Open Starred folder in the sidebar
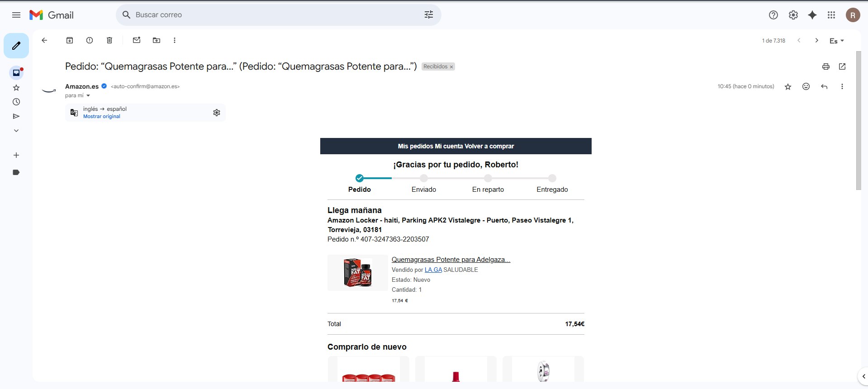 coord(16,88)
